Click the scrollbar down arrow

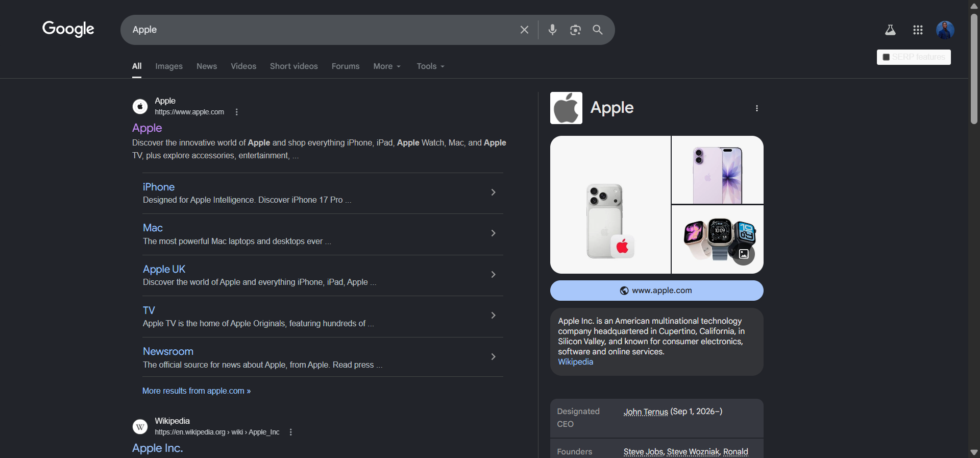pyautogui.click(x=974, y=452)
